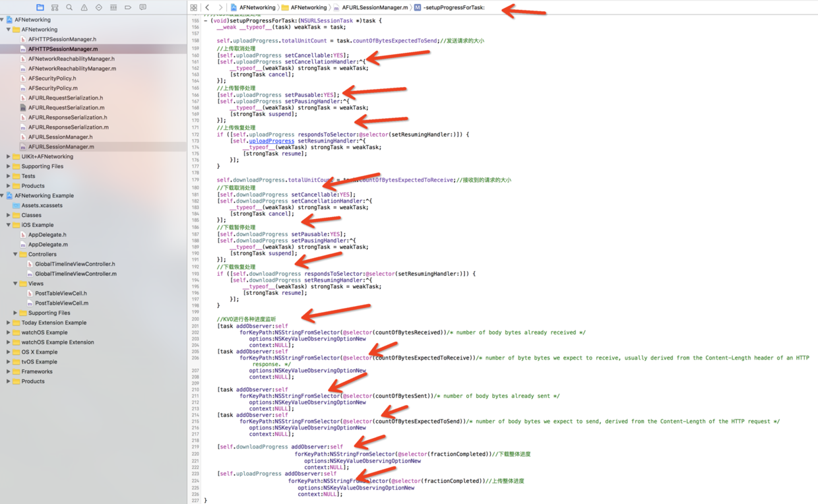Show the Report navigator speech-bubble icon
The image size is (818, 504).
coord(142,7)
